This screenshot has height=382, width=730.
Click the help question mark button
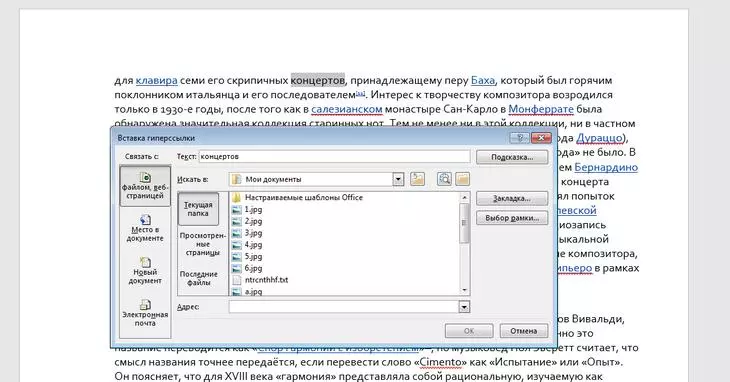point(520,138)
